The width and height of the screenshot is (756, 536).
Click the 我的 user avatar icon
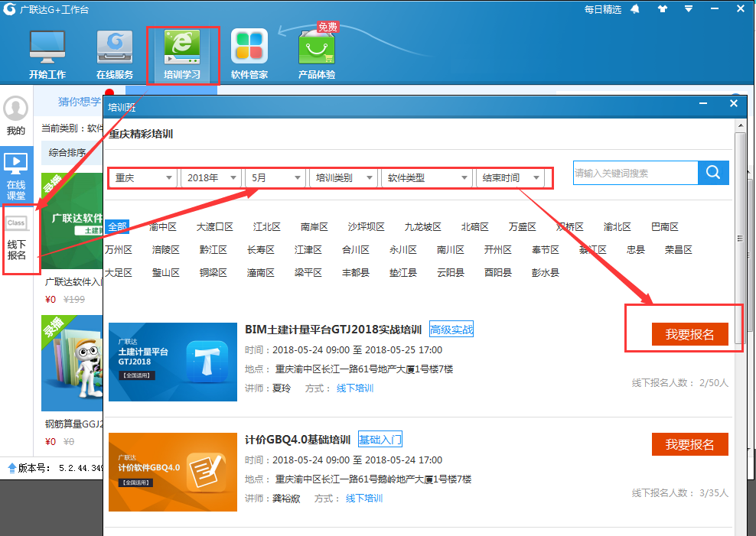pos(16,109)
